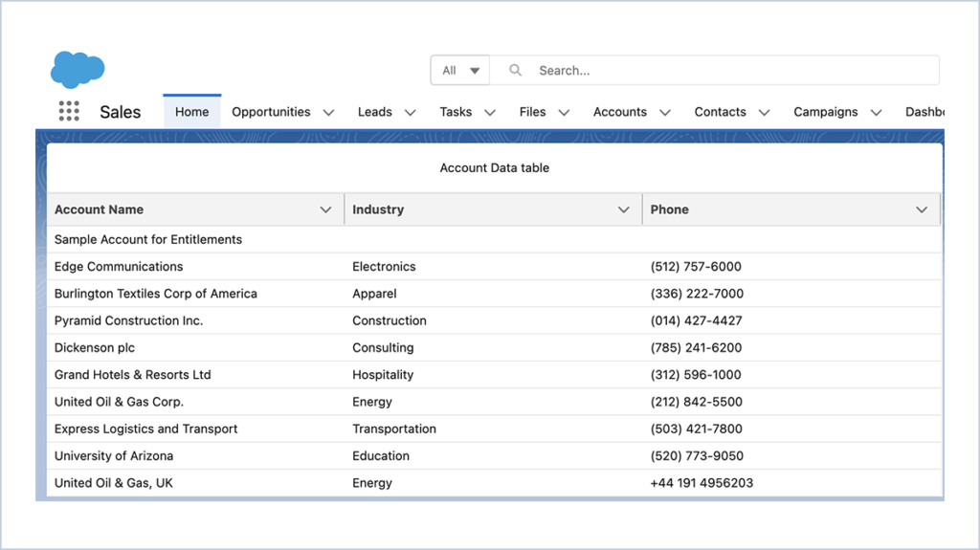The height and width of the screenshot is (550, 980).
Task: Open the All search scope dropdown
Action: [460, 70]
